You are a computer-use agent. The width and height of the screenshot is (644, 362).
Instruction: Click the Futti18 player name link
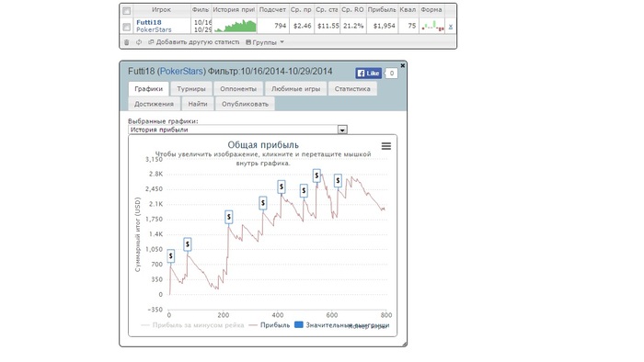(149, 23)
